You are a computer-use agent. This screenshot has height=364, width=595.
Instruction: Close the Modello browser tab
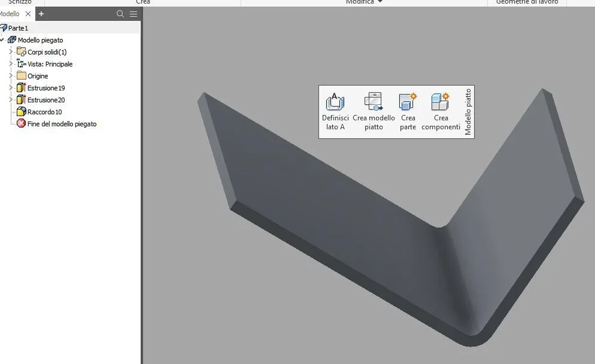click(28, 14)
